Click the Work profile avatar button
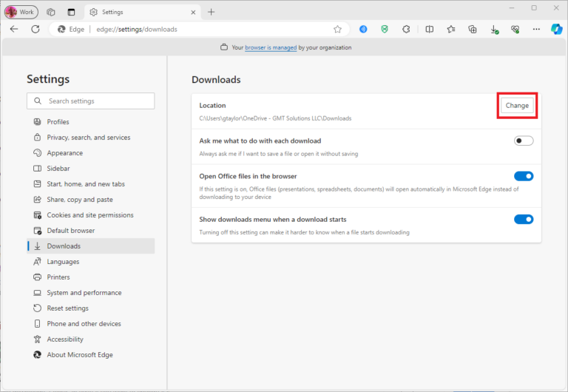 click(x=21, y=12)
